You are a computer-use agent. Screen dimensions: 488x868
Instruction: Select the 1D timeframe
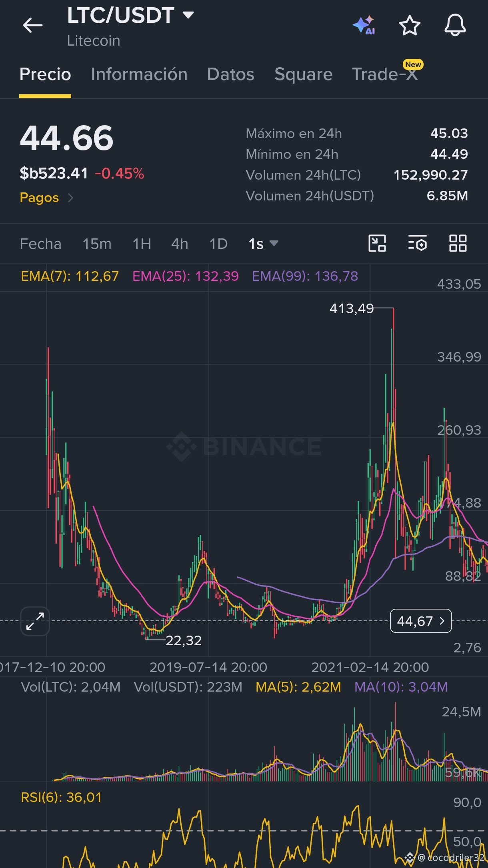(218, 244)
